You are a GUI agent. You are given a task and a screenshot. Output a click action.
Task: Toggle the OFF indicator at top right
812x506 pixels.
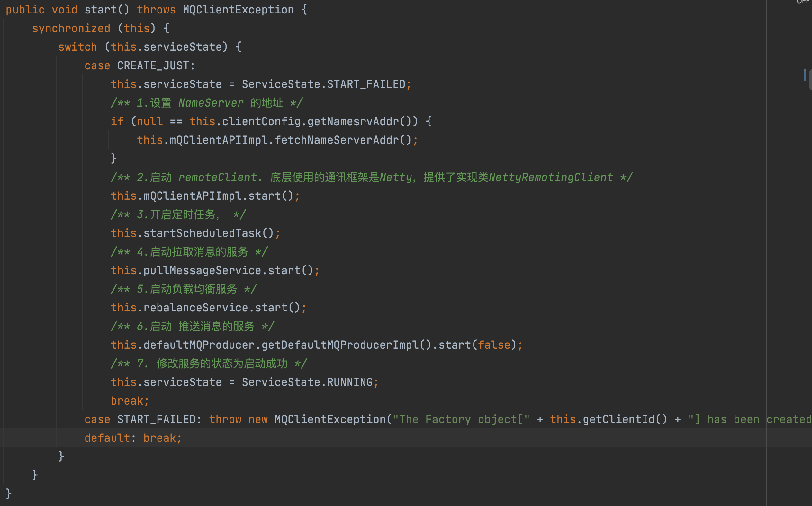point(803,2)
